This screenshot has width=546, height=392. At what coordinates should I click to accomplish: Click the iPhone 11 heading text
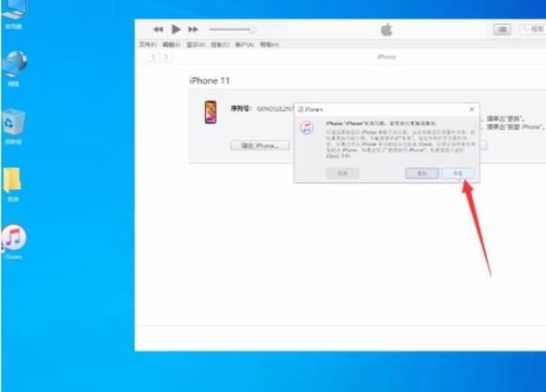tap(210, 81)
